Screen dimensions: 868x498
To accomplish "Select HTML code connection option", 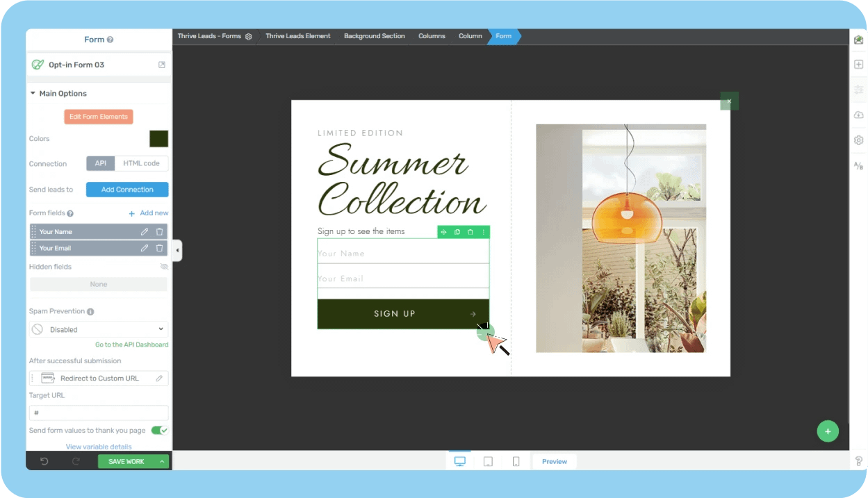I will click(141, 164).
